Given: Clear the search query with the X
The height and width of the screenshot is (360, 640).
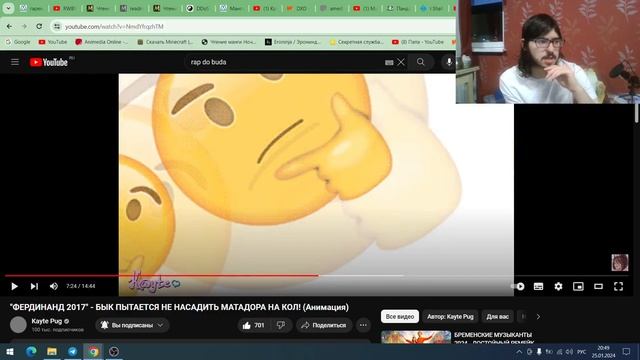Looking at the screenshot, I should [401, 62].
